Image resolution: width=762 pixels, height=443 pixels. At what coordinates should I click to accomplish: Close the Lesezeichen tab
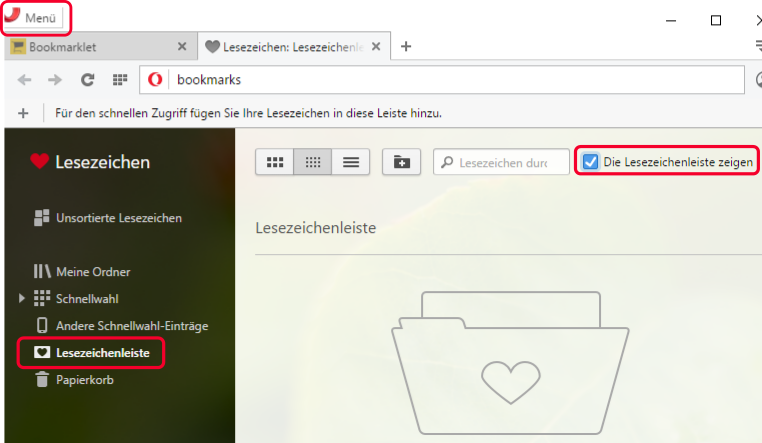coord(376,47)
